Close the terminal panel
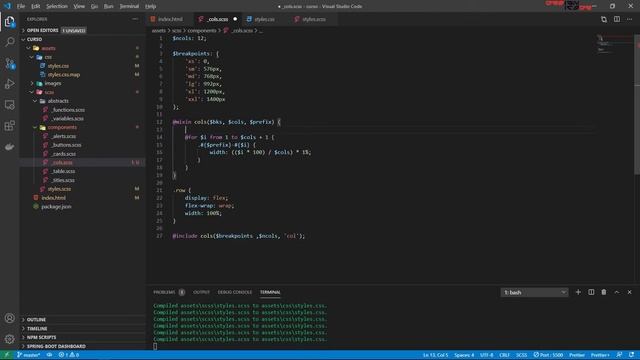Image resolution: width=640 pixels, height=360 pixels. coord(629,292)
